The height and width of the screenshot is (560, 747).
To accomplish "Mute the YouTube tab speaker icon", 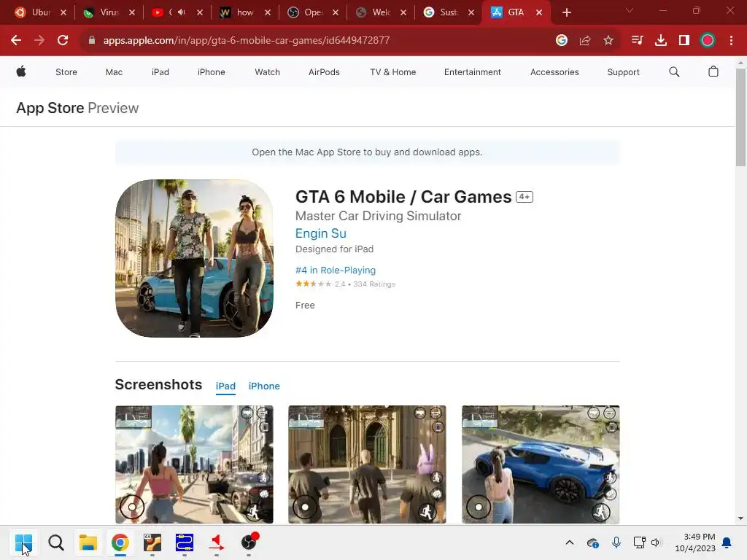I will click(181, 12).
